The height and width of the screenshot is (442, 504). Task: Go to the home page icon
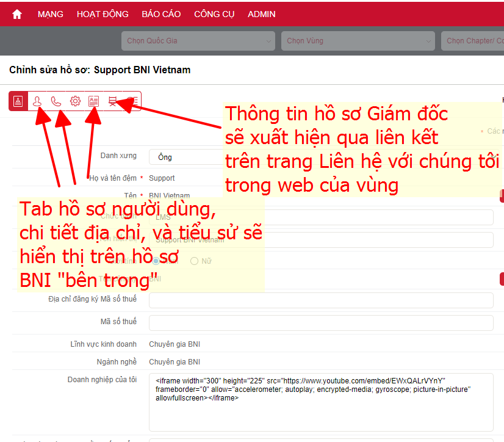coord(16,14)
